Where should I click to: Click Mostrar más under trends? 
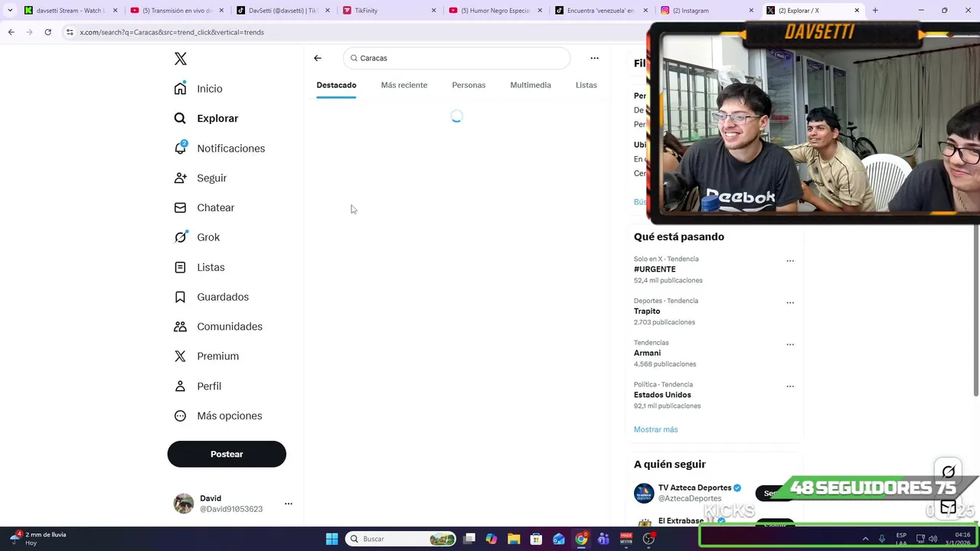point(655,429)
